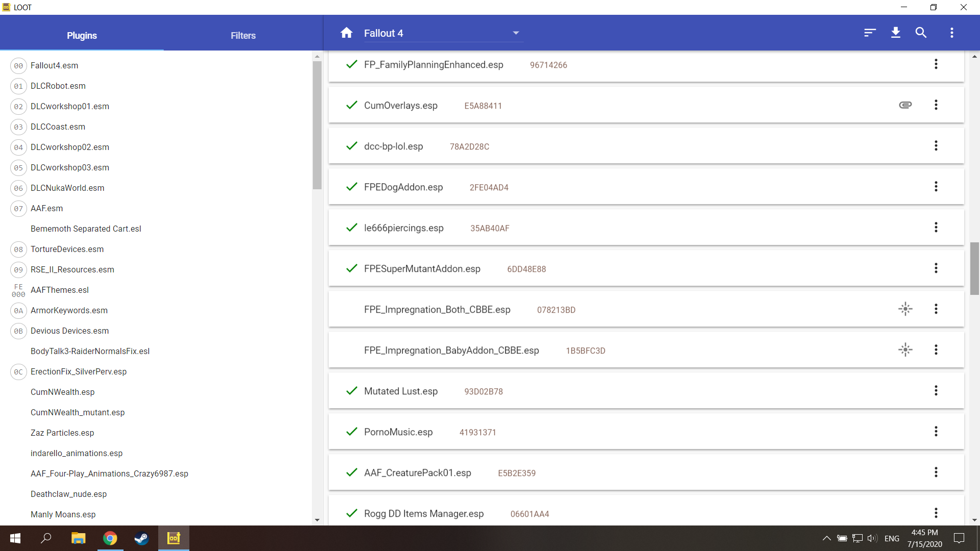Click the star icon on FPE_Impregnation_BabyAddon_CBBE.esp

pos(905,350)
